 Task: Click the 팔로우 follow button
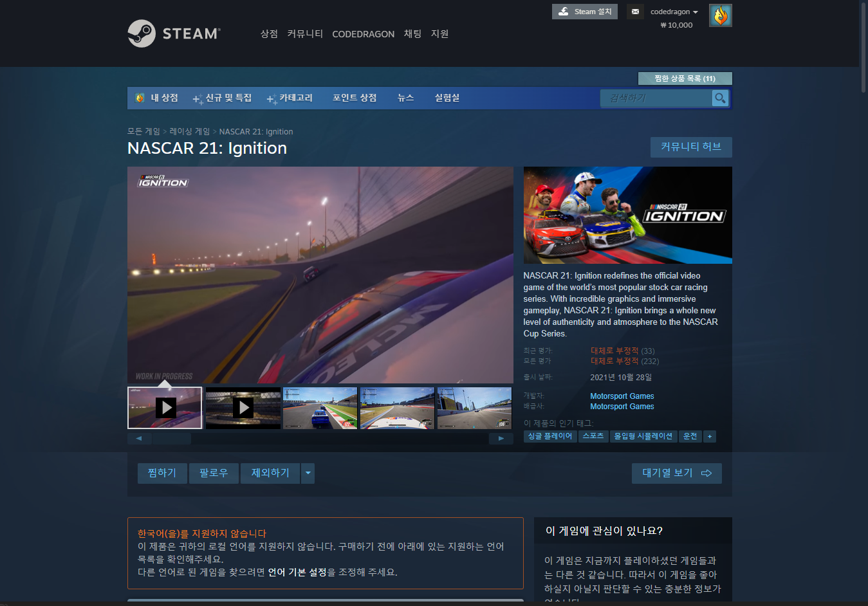pos(214,473)
